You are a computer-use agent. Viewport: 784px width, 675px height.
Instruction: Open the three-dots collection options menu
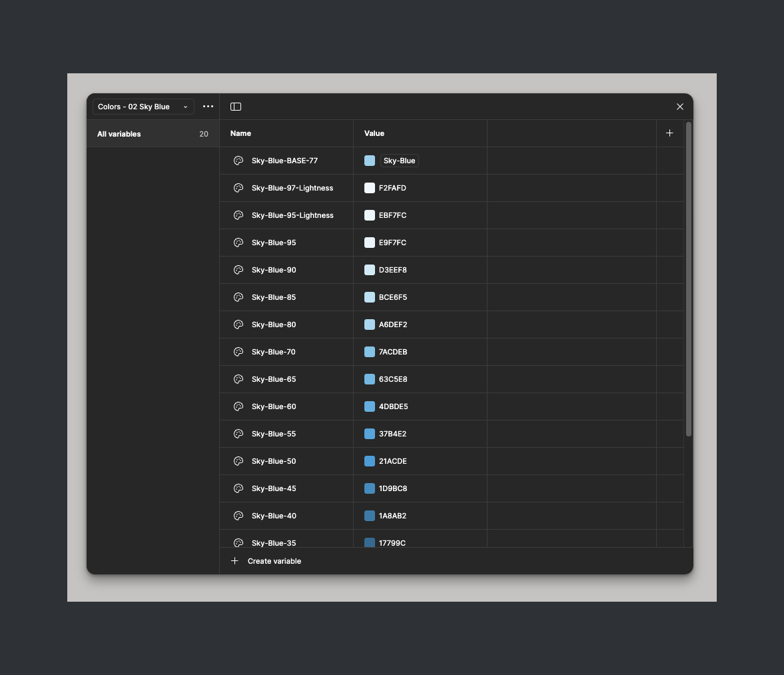(x=208, y=107)
